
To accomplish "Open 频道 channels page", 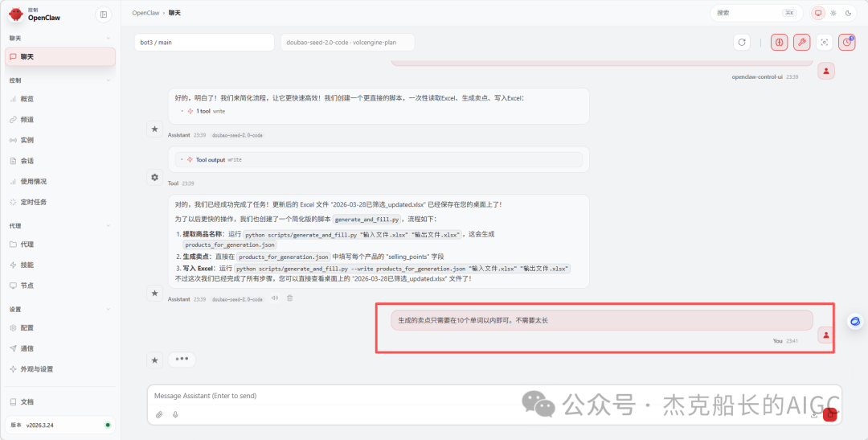I will (60, 120).
